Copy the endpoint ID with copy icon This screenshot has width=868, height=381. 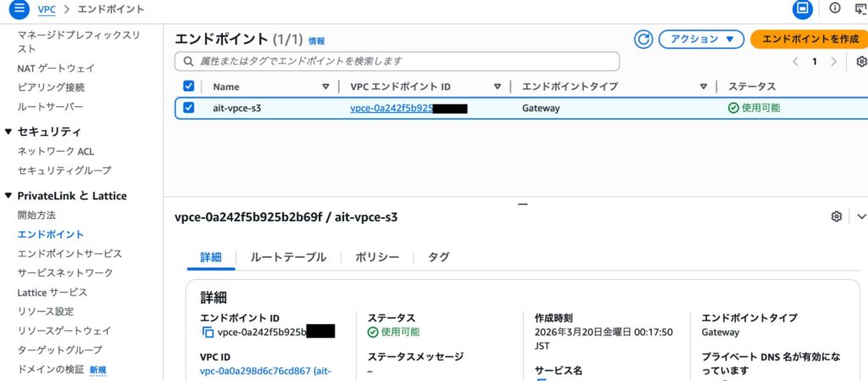pos(208,333)
